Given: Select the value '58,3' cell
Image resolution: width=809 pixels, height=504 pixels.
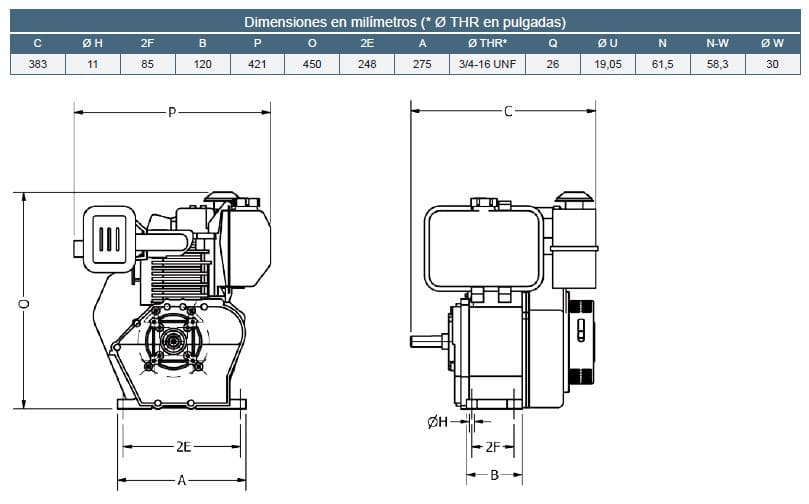Looking at the screenshot, I should tap(718, 64).
